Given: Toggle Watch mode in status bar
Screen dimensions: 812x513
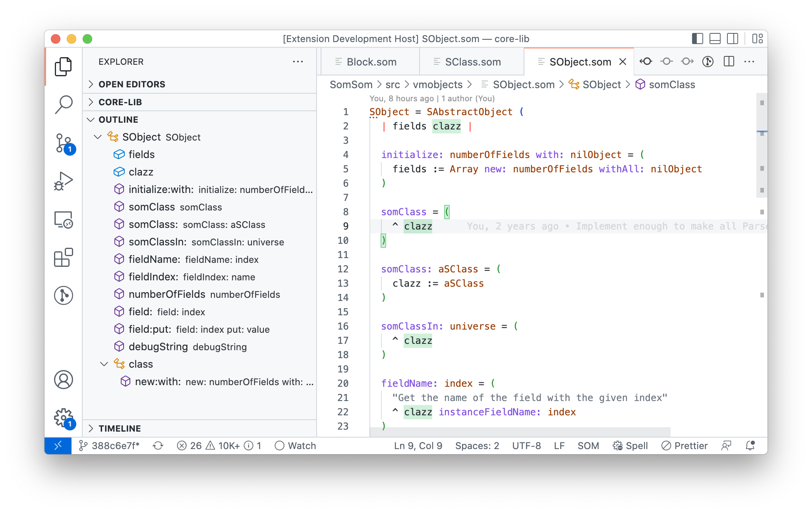Looking at the screenshot, I should click(x=295, y=446).
